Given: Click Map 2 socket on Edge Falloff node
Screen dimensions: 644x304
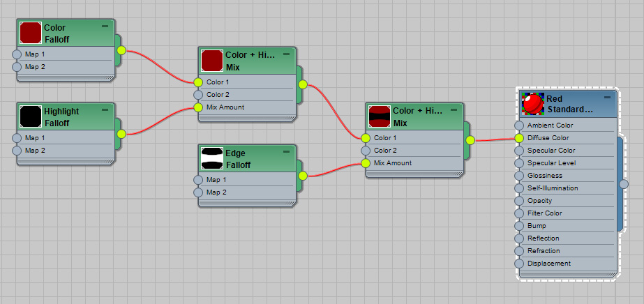Looking at the screenshot, I should [197, 192].
